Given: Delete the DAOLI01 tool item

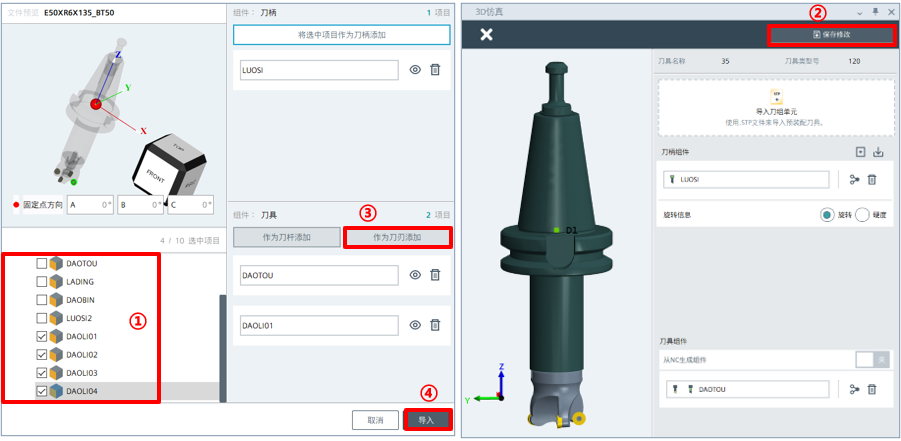Looking at the screenshot, I should pyautogui.click(x=435, y=325).
